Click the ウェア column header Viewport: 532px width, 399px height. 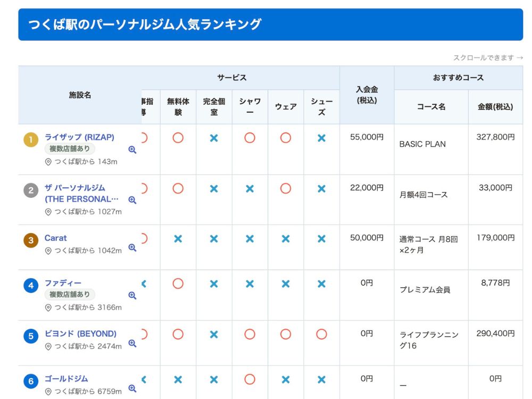286,106
